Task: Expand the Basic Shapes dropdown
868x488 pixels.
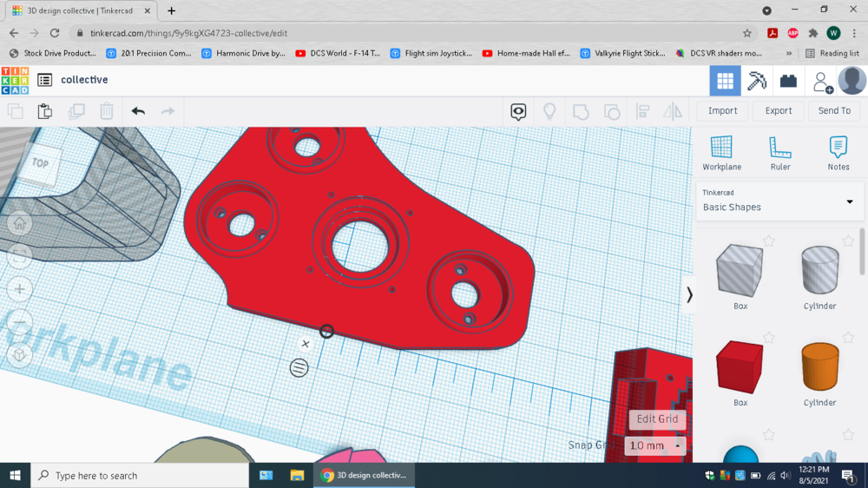Action: [x=849, y=201]
